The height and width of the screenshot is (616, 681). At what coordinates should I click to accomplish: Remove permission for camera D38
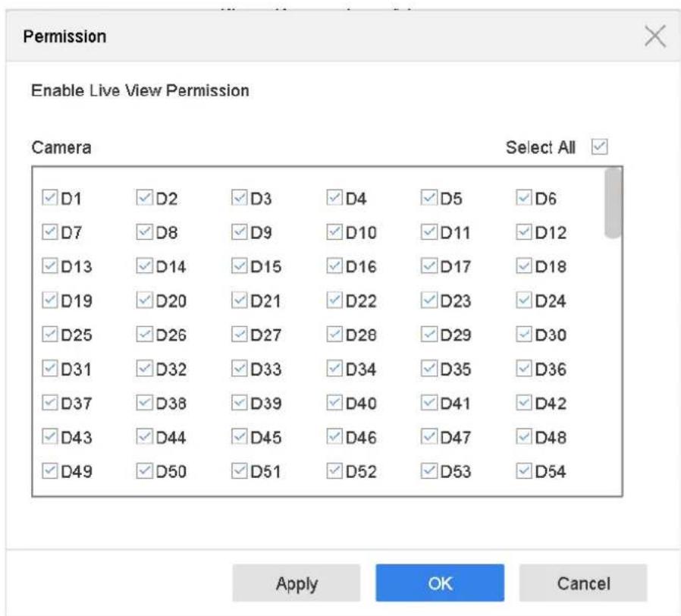pyautogui.click(x=144, y=403)
